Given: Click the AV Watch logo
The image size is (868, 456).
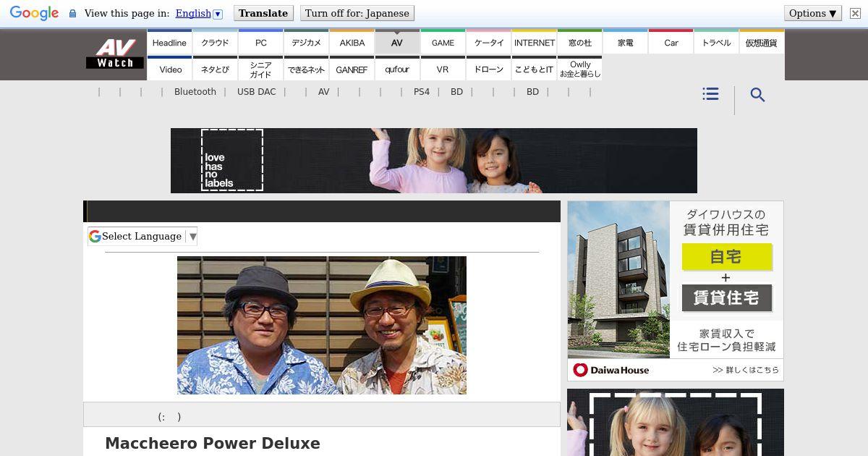Looking at the screenshot, I should pos(115,54).
